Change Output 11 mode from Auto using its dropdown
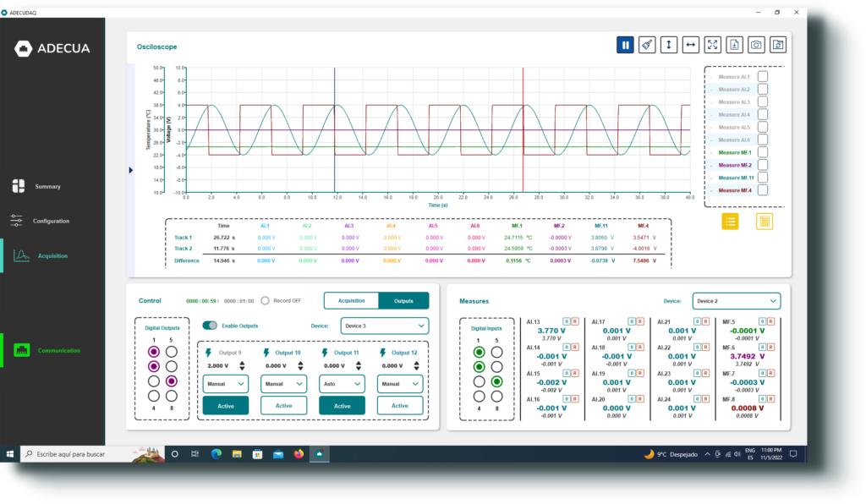Image resolution: width=866 pixels, height=504 pixels. [342, 385]
